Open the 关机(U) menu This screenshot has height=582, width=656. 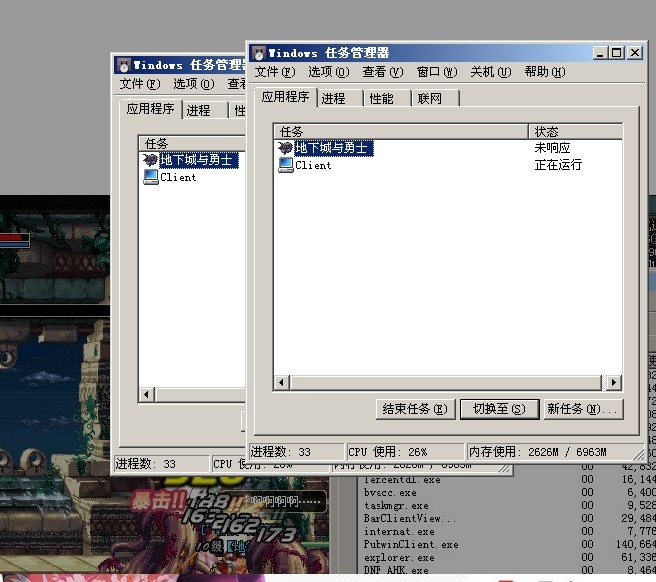tap(491, 72)
